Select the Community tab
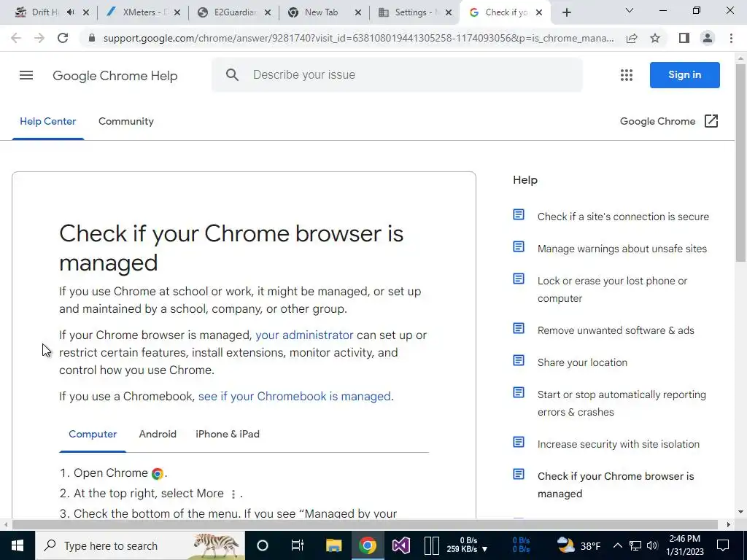The width and height of the screenshot is (747, 560). pos(125,122)
